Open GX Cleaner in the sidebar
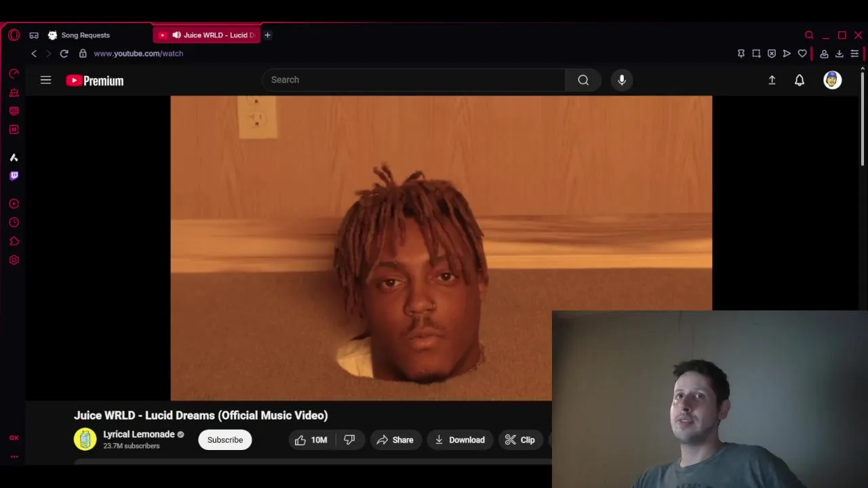Screen dimensions: 868x488 [14, 92]
